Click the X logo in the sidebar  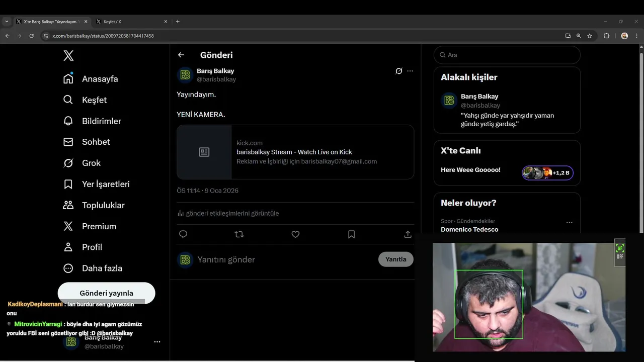coord(68,56)
